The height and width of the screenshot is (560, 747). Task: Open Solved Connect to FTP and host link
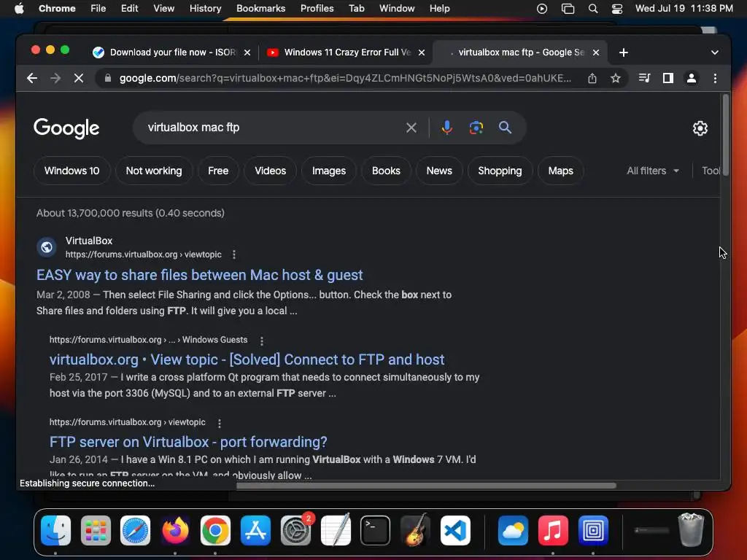[247, 359]
